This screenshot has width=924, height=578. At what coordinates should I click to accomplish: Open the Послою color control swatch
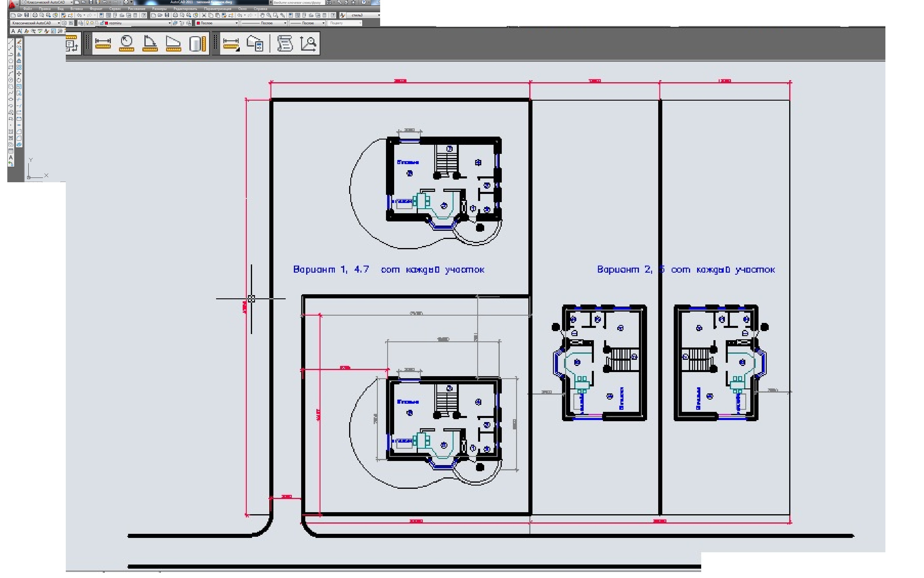coord(217,23)
